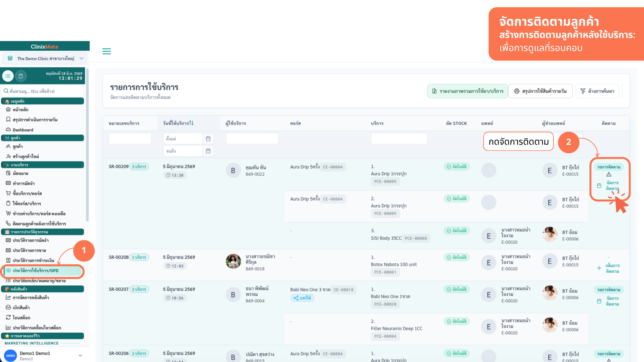Click the store icon in branch selector
The height and width of the screenshot is (362, 644).
point(10,58)
